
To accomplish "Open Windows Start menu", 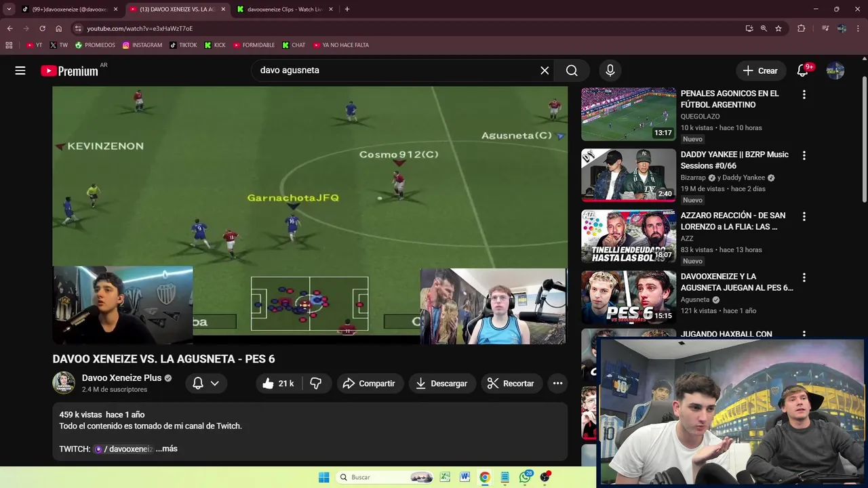I will click(x=323, y=477).
